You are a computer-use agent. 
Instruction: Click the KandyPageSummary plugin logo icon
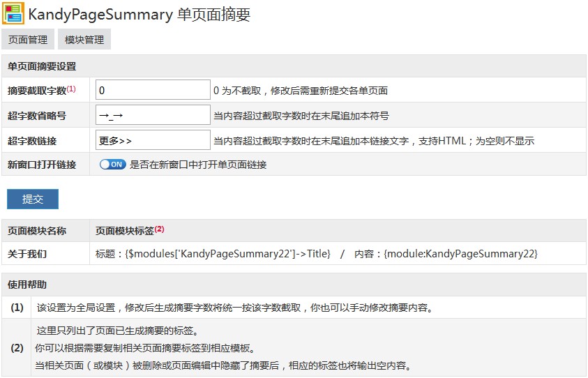[13, 14]
